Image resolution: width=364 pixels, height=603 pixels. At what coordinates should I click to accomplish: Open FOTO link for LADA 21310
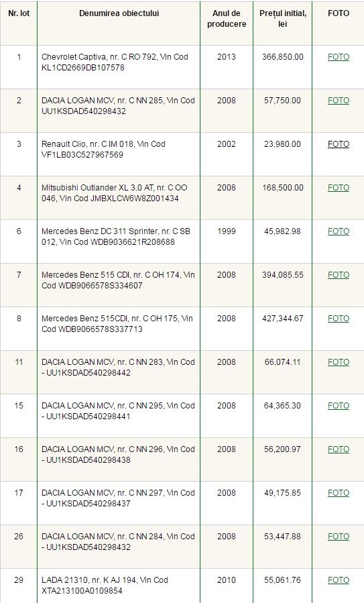pos(339,580)
